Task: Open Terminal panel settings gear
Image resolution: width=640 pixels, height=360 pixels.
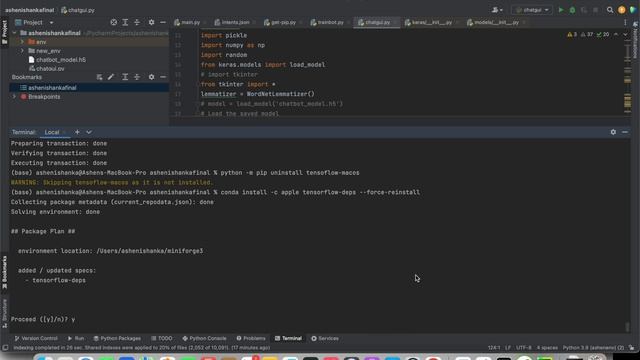Action: pyautogui.click(x=613, y=132)
